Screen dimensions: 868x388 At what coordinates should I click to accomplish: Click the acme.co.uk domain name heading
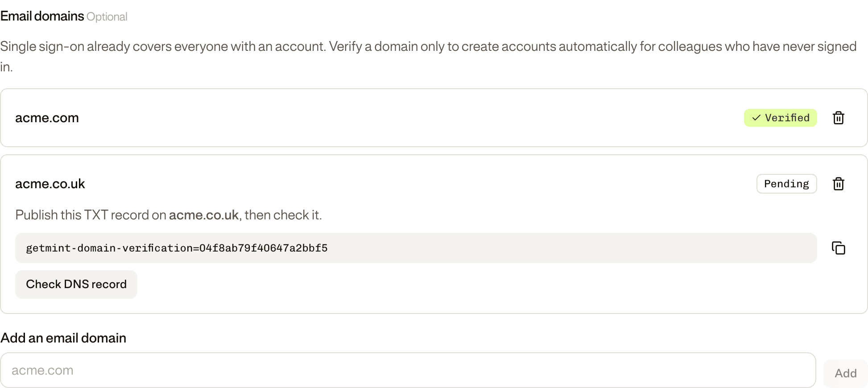(x=50, y=184)
